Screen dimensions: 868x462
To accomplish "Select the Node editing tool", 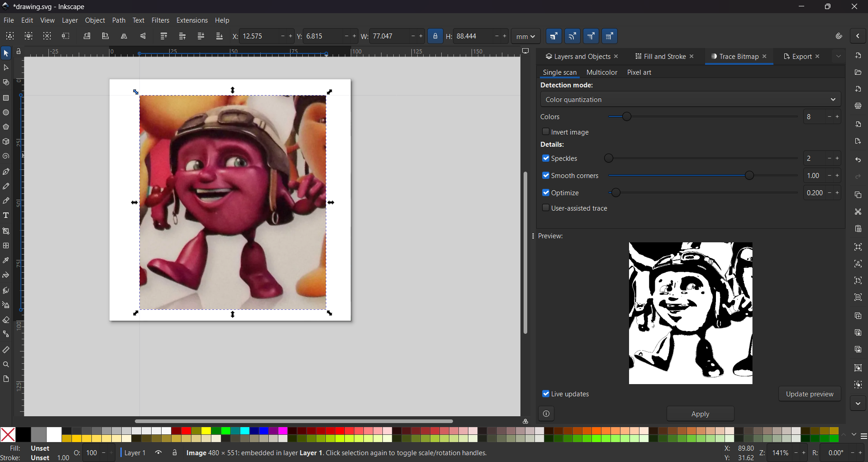I will pyautogui.click(x=6, y=68).
